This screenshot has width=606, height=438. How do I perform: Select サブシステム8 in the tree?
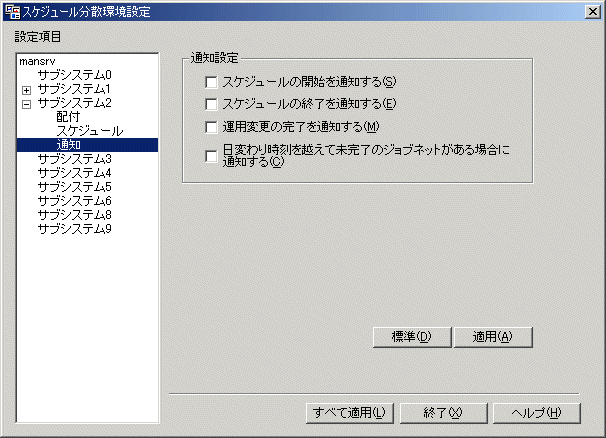click(x=75, y=215)
